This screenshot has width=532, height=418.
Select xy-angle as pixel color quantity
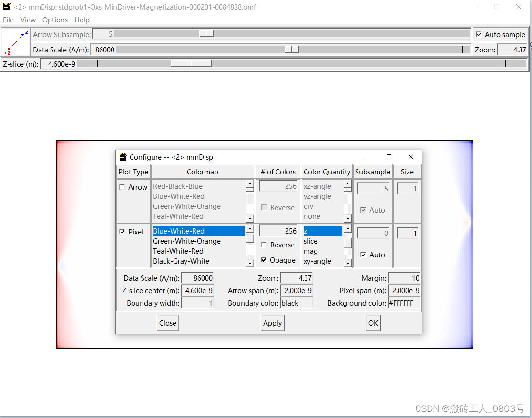point(323,261)
